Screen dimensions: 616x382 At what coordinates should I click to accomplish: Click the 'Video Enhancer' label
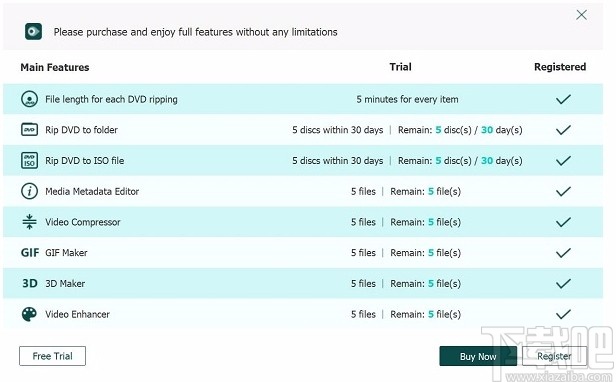(x=77, y=314)
